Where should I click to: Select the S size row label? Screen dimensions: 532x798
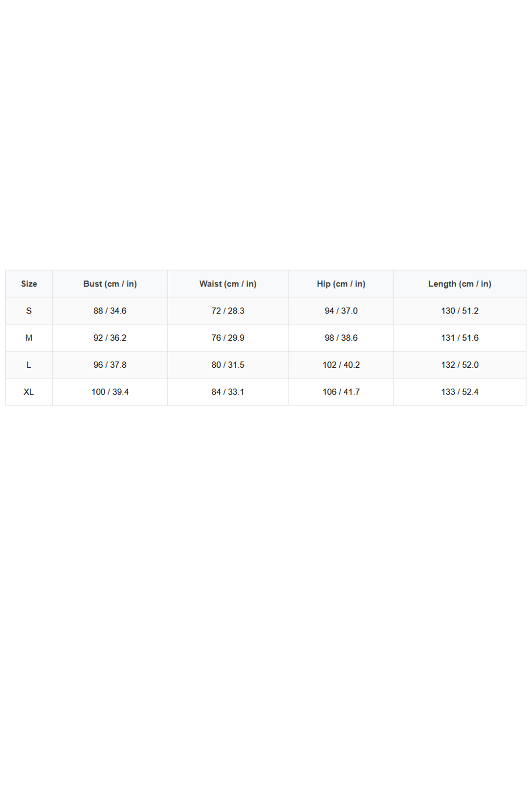29,311
